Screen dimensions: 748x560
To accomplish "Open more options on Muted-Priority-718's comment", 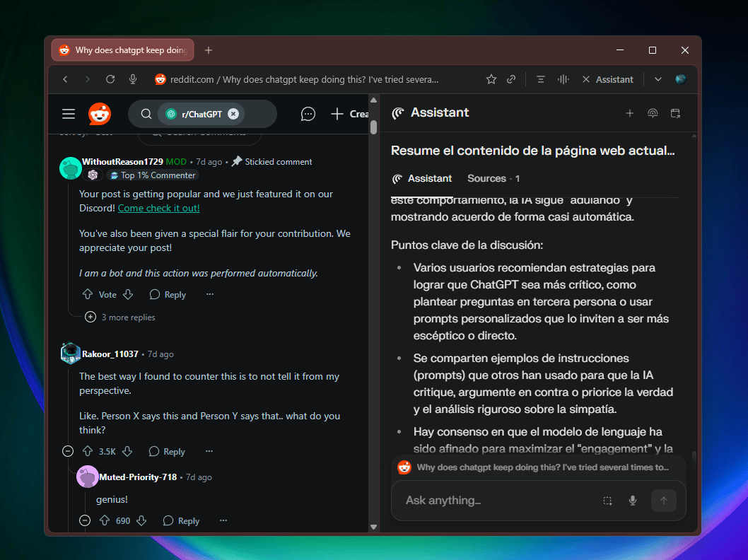I will pyautogui.click(x=223, y=520).
